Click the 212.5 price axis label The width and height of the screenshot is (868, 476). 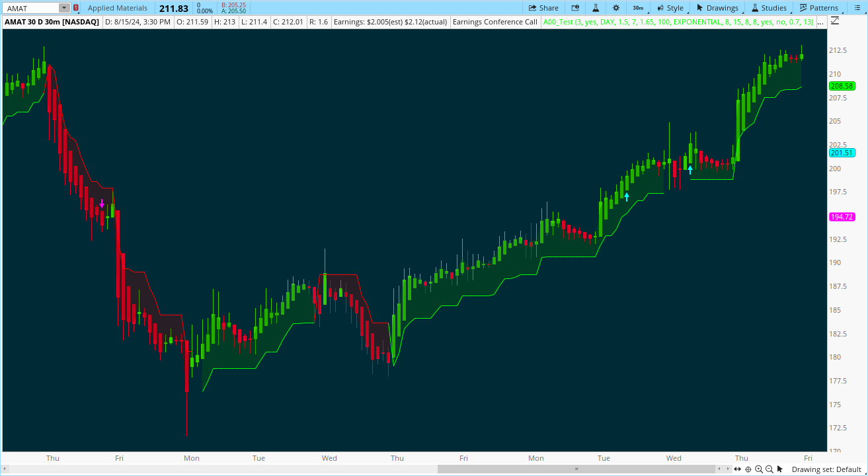(839, 50)
